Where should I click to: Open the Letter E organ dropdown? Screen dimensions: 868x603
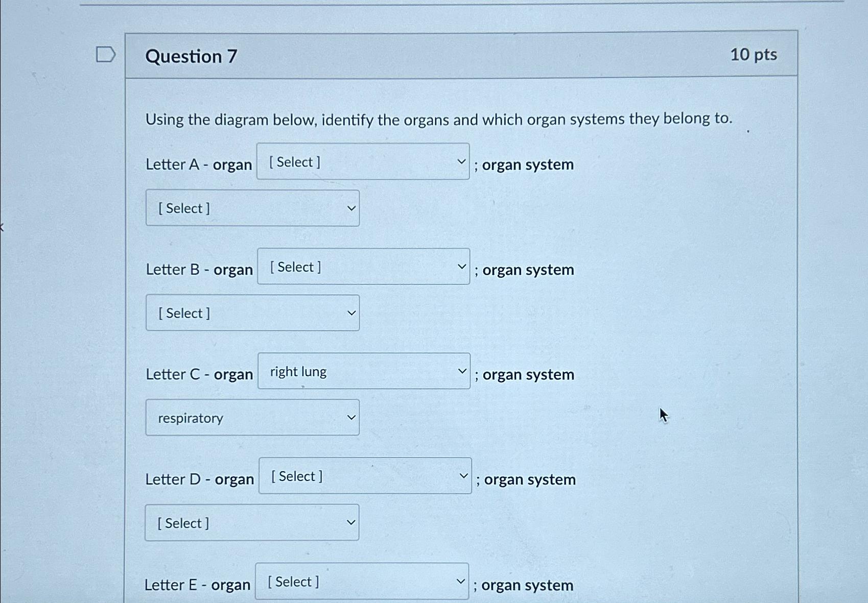pos(362,582)
